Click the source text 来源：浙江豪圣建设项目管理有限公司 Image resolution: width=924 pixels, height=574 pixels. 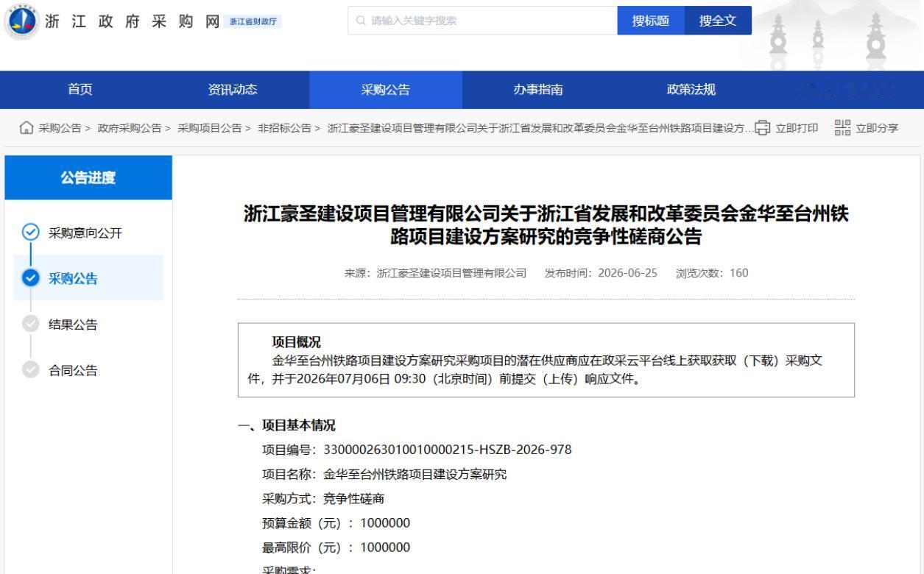pyautogui.click(x=436, y=273)
